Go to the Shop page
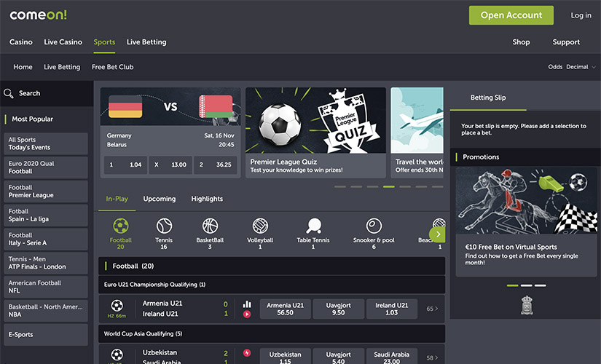Image resolution: width=601 pixels, height=364 pixels. [x=521, y=41]
